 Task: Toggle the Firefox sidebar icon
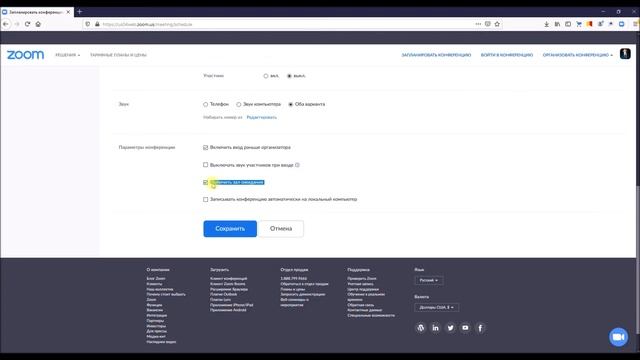(568, 24)
